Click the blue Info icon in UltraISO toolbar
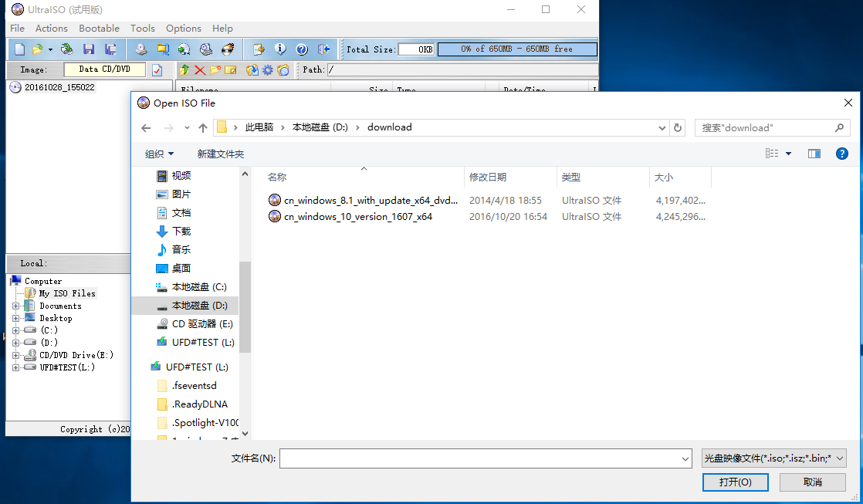The width and height of the screenshot is (863, 504). coord(280,49)
